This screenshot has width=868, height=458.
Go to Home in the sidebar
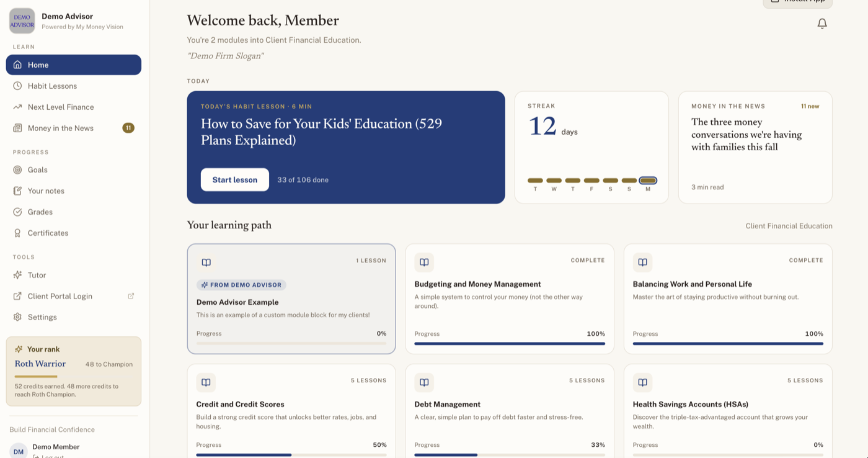(x=74, y=65)
